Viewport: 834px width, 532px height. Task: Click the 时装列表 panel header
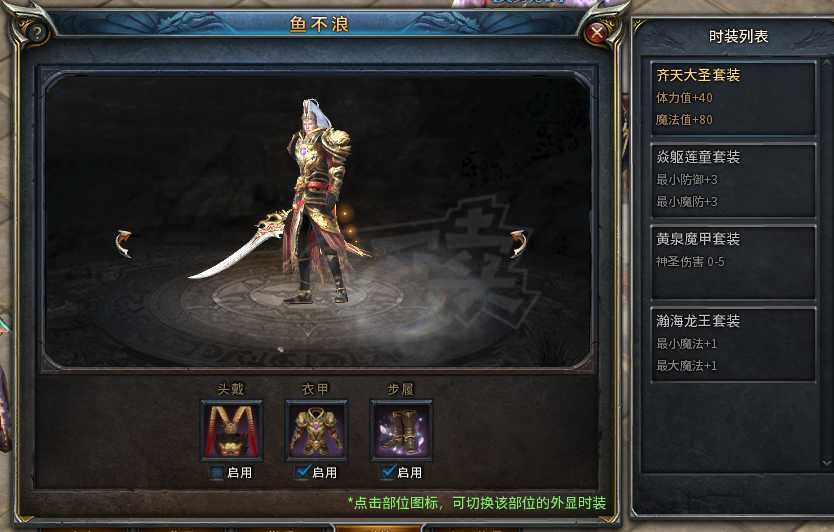[x=738, y=36]
